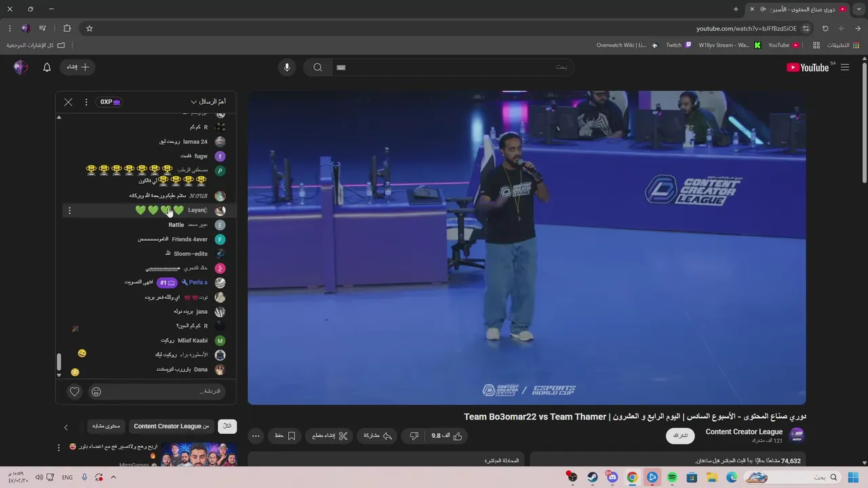Select the 'Content Creator League' filter chip
The height and width of the screenshot is (488, 868).
point(171,426)
